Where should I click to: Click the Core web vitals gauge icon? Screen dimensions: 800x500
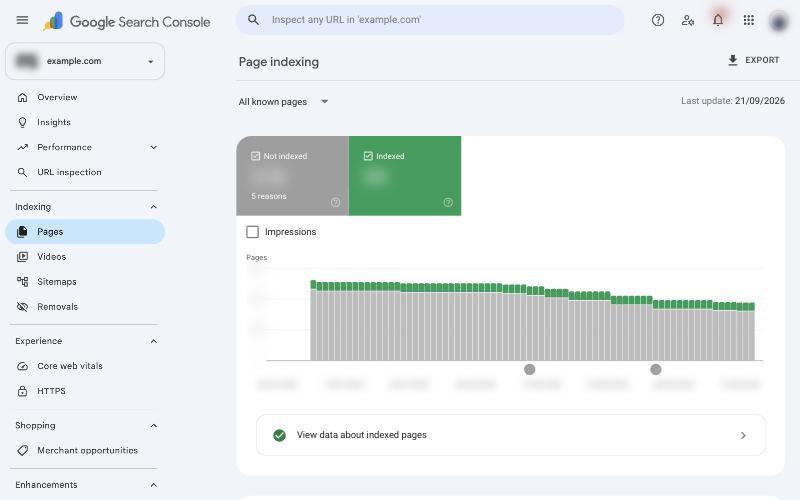(x=22, y=366)
